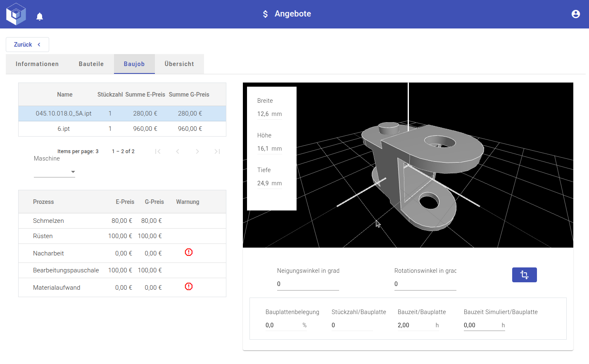Go to the next page of table

[197, 151]
